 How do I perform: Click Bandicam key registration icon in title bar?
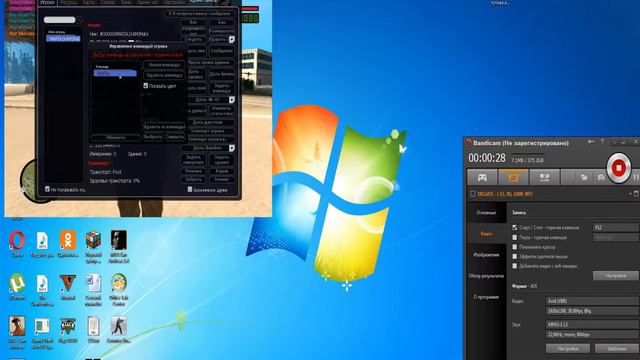point(591,142)
